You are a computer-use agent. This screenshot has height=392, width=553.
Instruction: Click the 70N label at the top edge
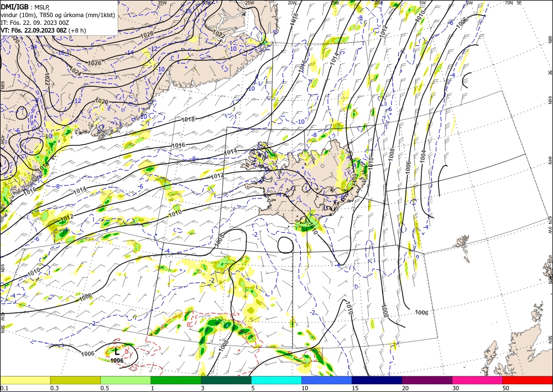tap(509, 2)
